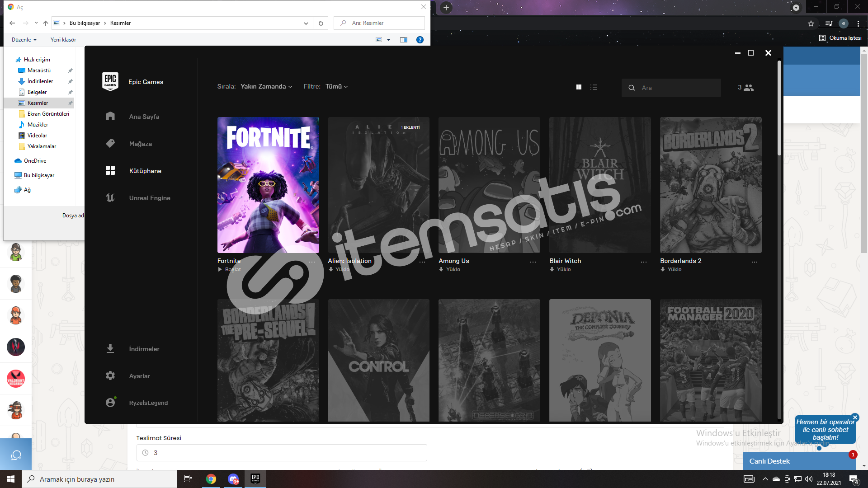Open Football Manager 2020 thumbnail
The image size is (868, 488).
click(711, 360)
